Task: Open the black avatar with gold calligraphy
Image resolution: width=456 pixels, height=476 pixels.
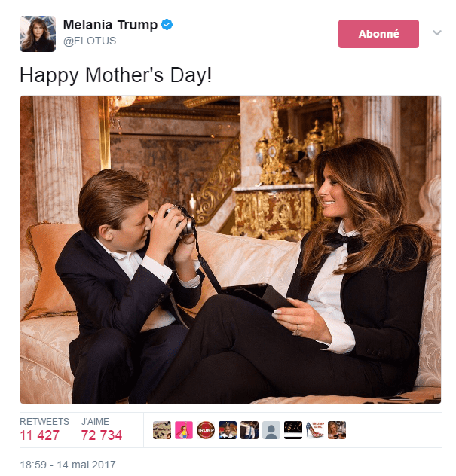Action: (x=293, y=430)
